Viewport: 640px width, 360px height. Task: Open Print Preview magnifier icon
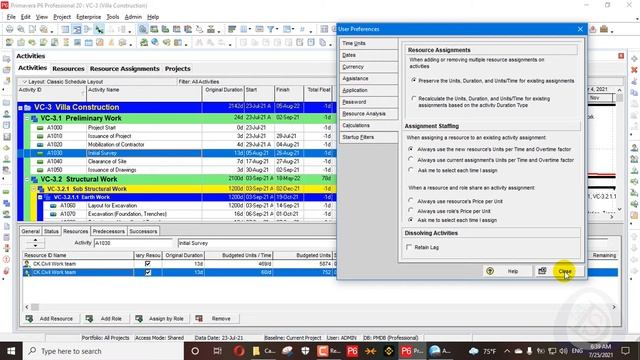click(20, 29)
